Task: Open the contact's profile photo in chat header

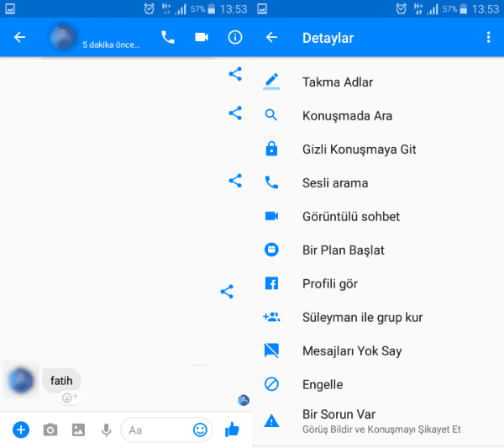Action: (x=63, y=37)
